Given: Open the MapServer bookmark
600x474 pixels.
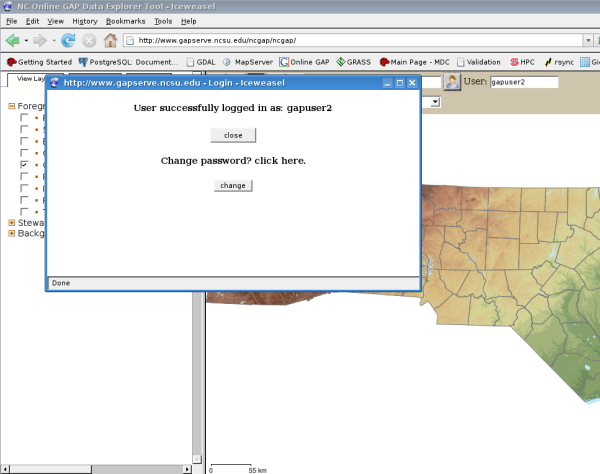Looking at the screenshot, I should click(x=248, y=62).
